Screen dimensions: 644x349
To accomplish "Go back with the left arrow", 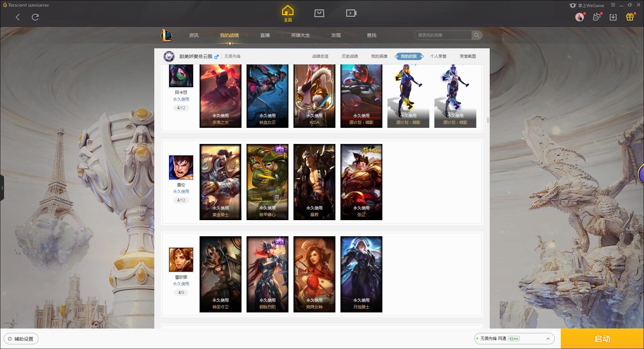I will pyautogui.click(x=18, y=17).
